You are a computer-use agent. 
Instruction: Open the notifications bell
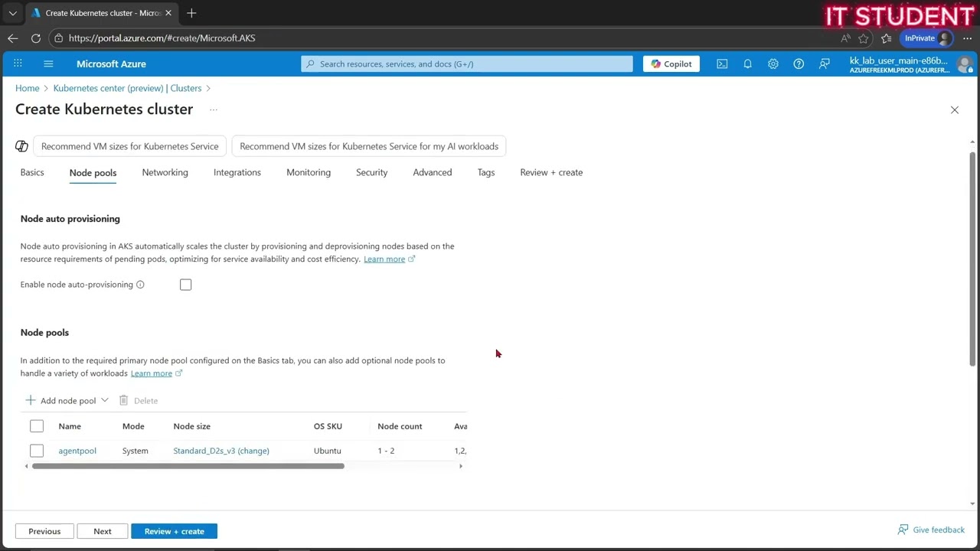(x=747, y=64)
